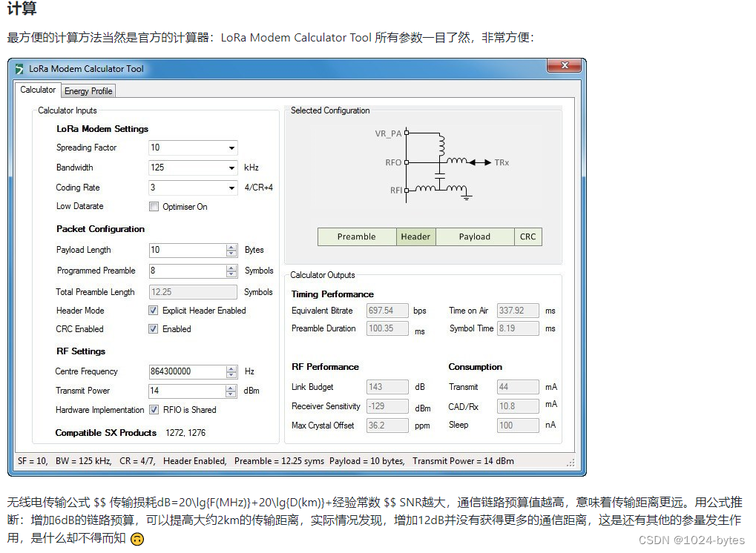Click the 'SF = 10,' status bar entry
Viewport: 756px width, 553px height.
(33, 461)
